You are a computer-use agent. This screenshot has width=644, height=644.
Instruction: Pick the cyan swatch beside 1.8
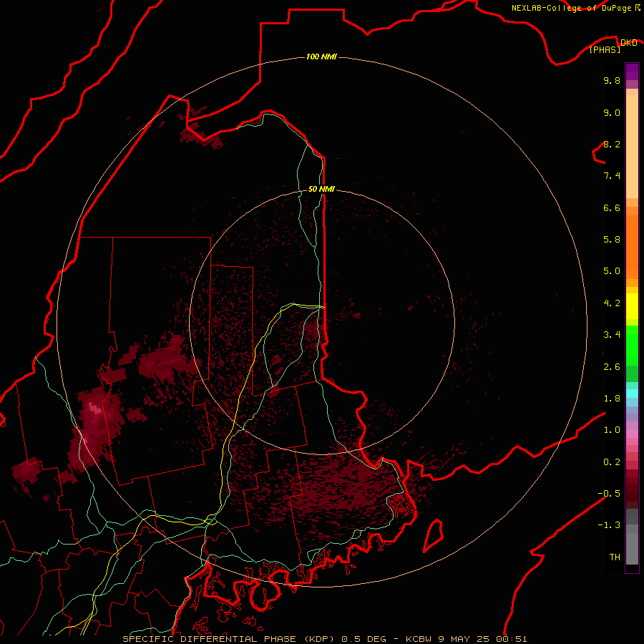click(632, 394)
